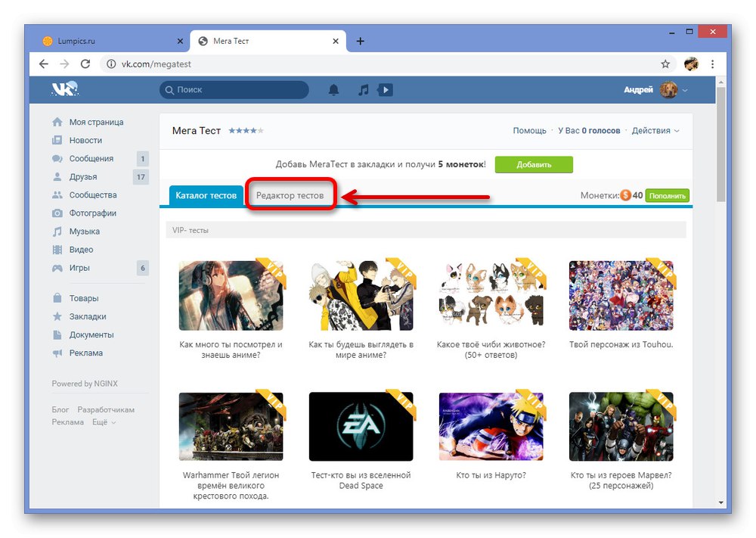Open Warhammer Твой легион thumbnail

coord(231,427)
